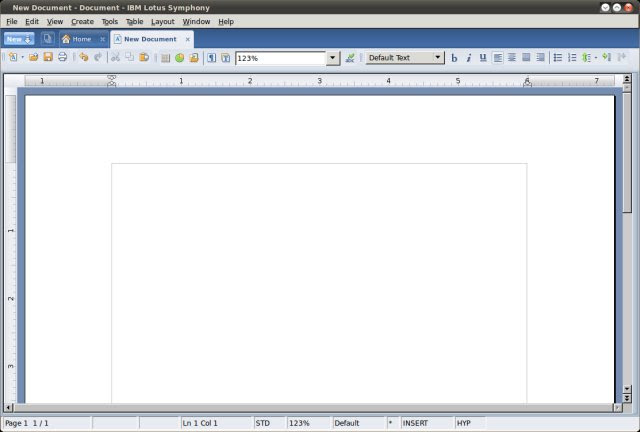The height and width of the screenshot is (432, 640).
Task: Click STD selection mode in status bar
Action: (x=262, y=423)
